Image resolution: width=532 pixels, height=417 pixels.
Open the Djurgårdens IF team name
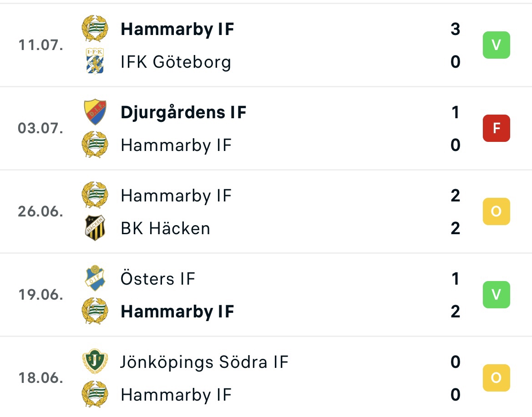tap(183, 112)
